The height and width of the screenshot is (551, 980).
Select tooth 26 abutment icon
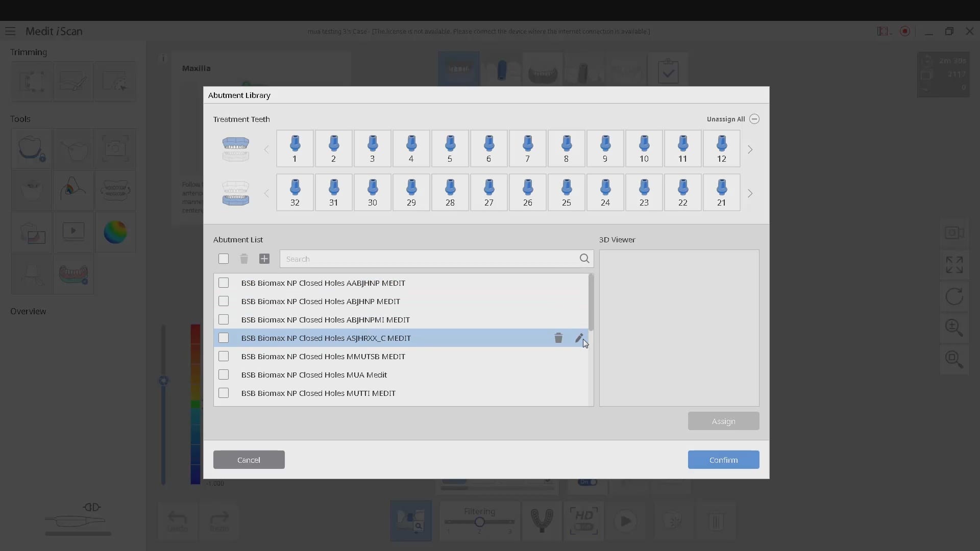pyautogui.click(x=527, y=192)
